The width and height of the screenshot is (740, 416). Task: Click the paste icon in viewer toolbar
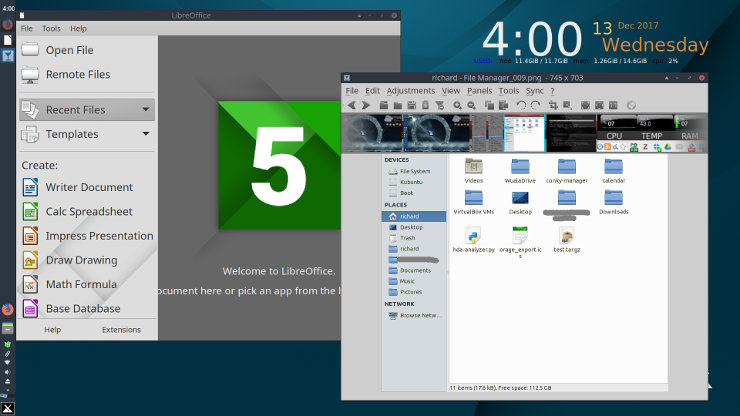(x=504, y=105)
